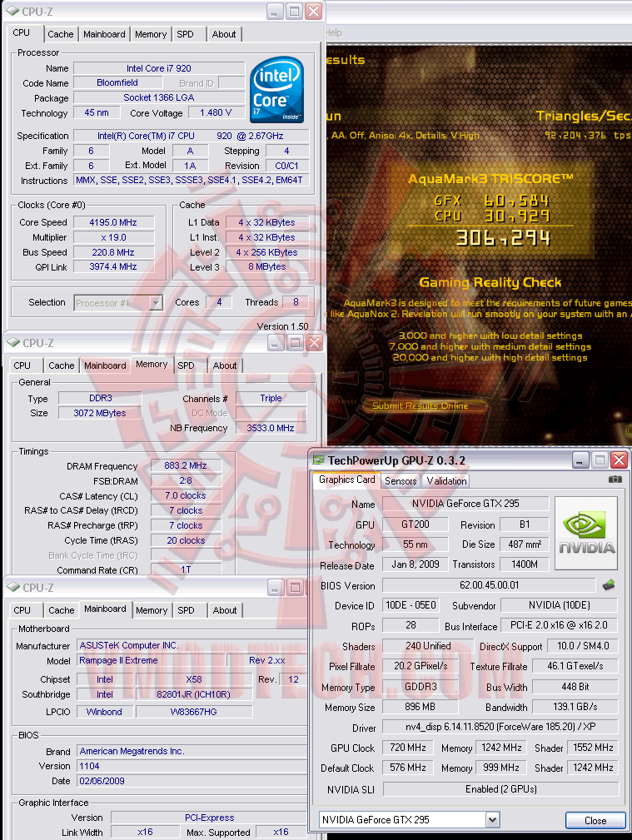
Task: Click the Intel Core i7 logo
Action: (x=276, y=89)
